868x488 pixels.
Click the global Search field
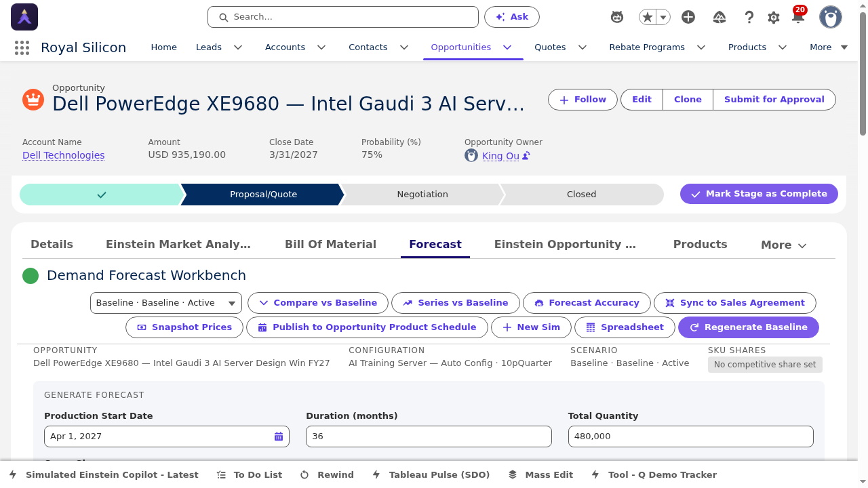(343, 17)
